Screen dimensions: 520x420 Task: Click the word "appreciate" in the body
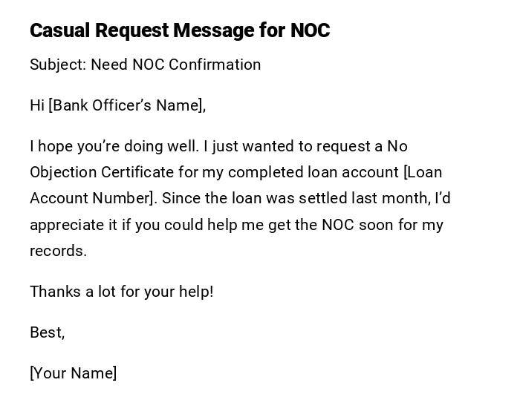(65, 225)
